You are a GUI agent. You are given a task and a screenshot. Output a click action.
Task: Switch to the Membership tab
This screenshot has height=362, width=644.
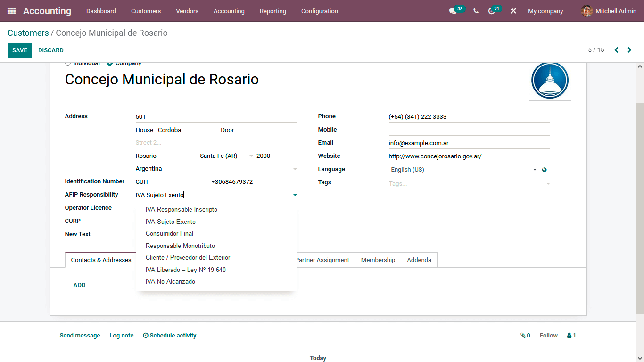[378, 260]
